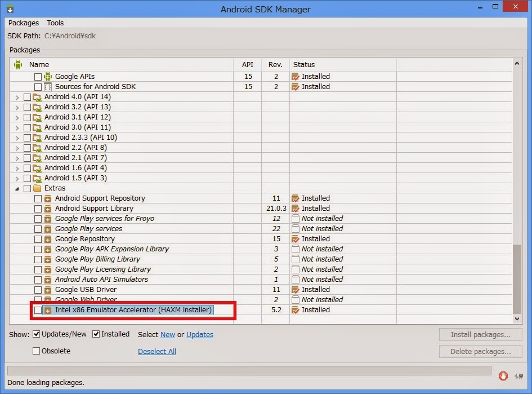Select the Google Play Licensing Library row
532x394 pixels.
coord(261,269)
